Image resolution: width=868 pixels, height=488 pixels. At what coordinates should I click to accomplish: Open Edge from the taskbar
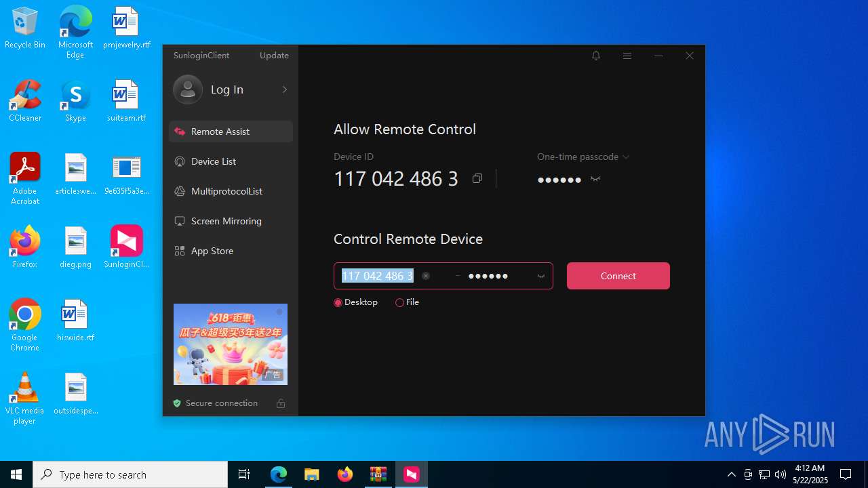279,474
